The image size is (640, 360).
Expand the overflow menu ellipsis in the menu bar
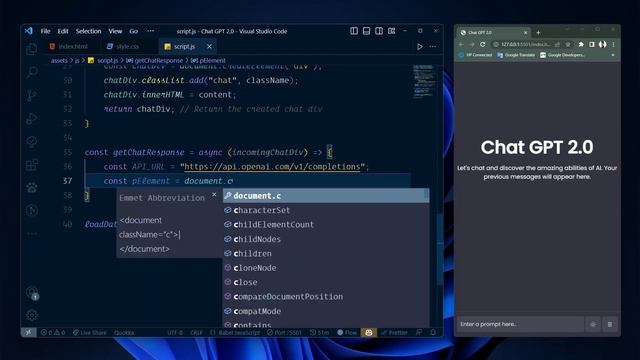point(151,31)
